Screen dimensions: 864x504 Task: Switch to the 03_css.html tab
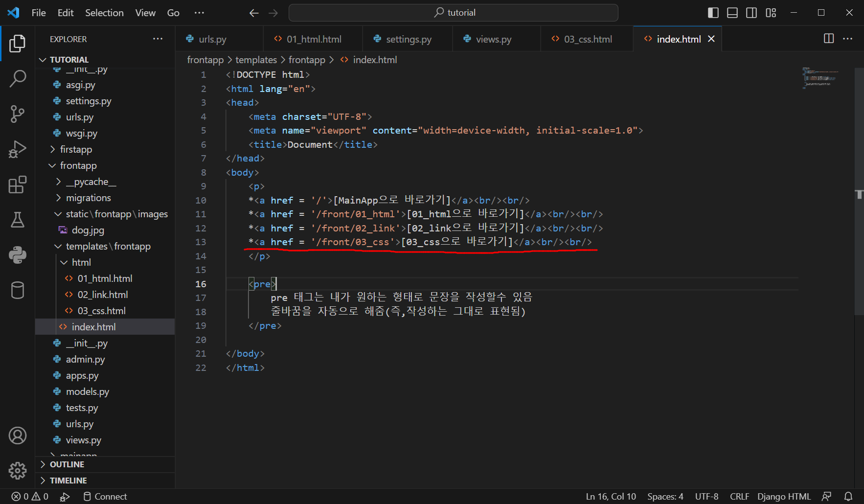pyautogui.click(x=587, y=39)
